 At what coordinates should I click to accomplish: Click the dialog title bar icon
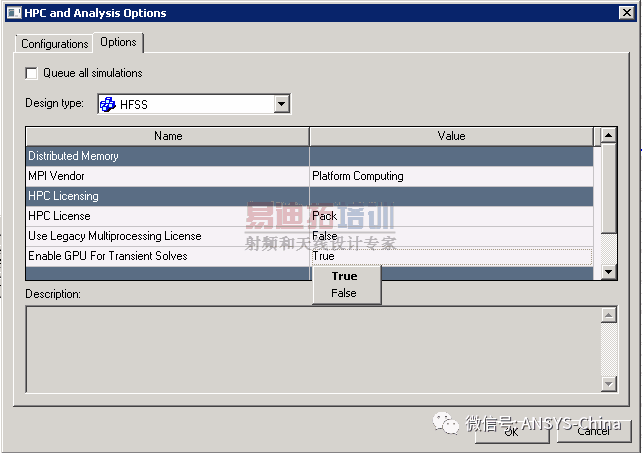tap(14, 13)
